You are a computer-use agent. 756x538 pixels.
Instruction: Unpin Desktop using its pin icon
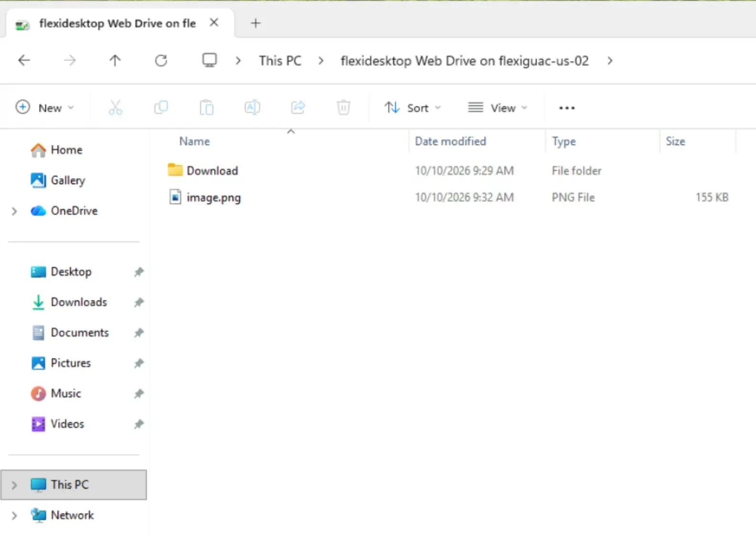(x=139, y=272)
